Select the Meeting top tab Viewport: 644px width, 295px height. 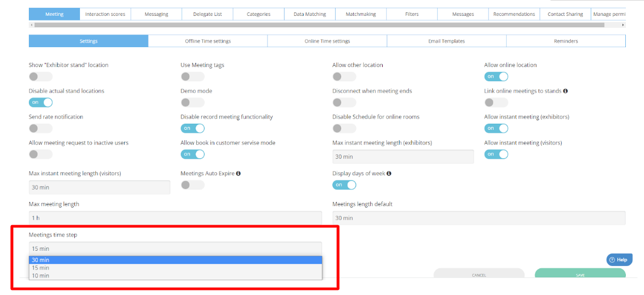(54, 14)
